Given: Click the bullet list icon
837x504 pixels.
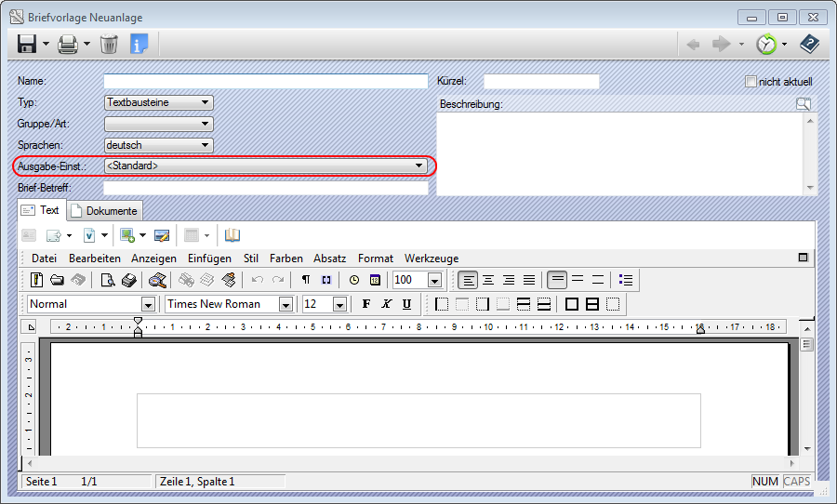Looking at the screenshot, I should pyautogui.click(x=626, y=280).
